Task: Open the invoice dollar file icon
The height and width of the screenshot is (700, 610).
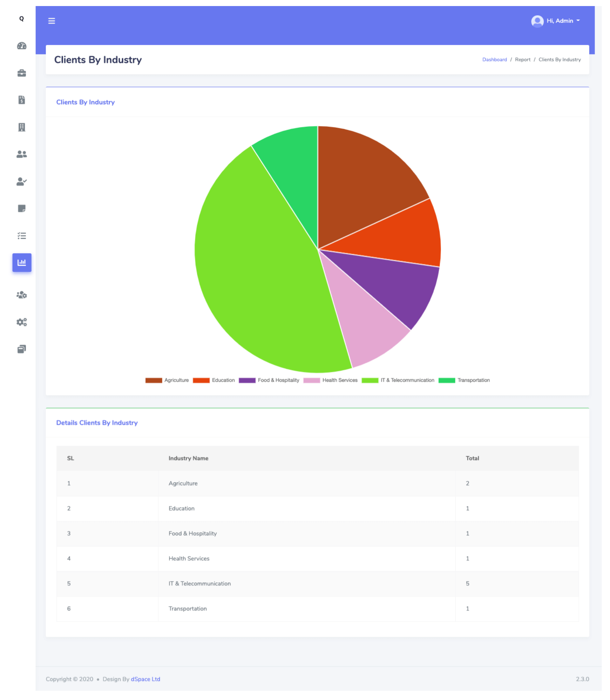Action: [22, 100]
